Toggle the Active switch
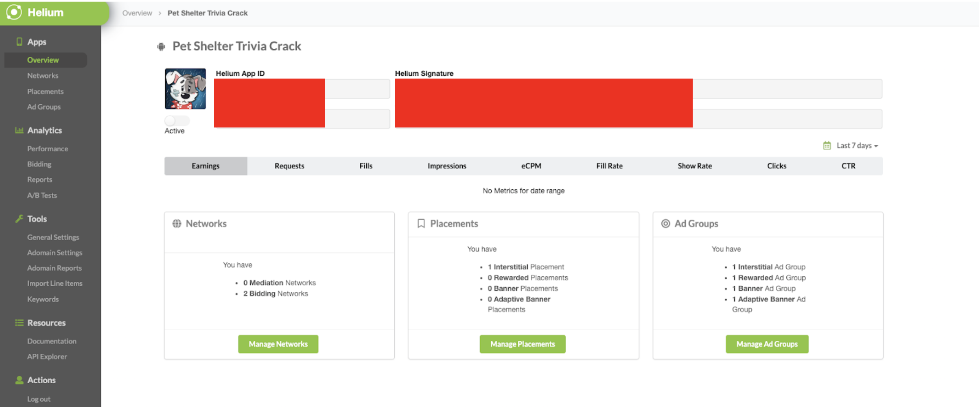The width and height of the screenshot is (980, 411). [177, 120]
